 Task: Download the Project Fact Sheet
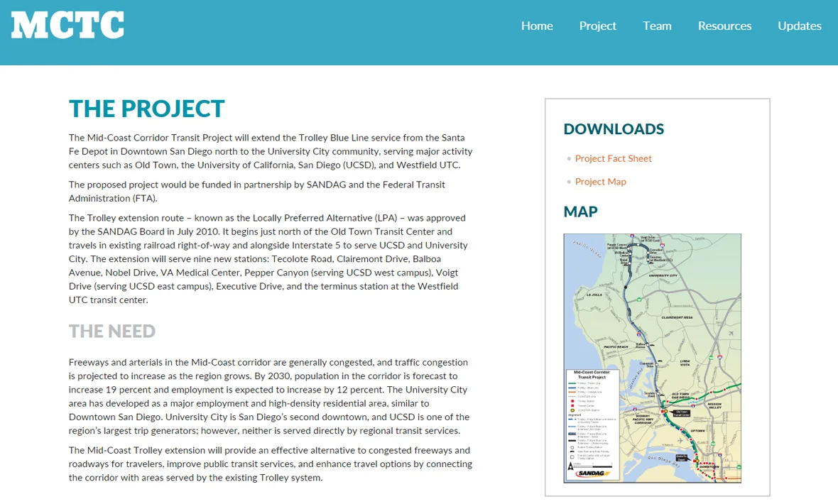click(x=613, y=158)
